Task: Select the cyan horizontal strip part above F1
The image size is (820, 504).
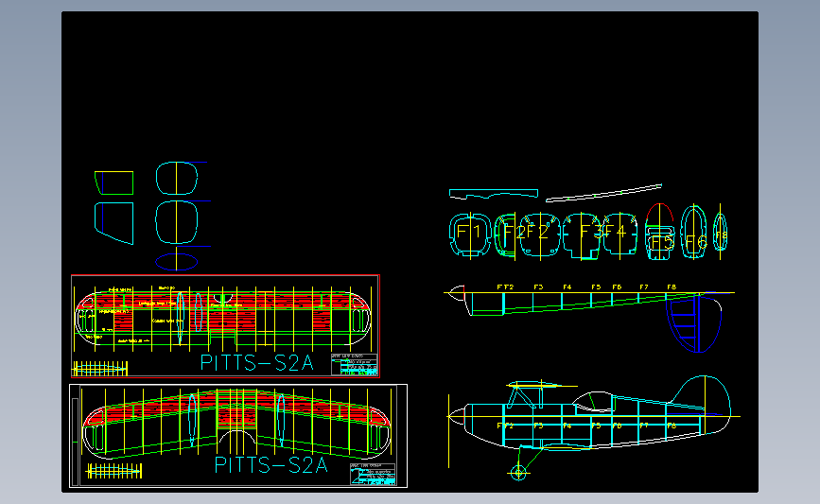Action: point(493,194)
